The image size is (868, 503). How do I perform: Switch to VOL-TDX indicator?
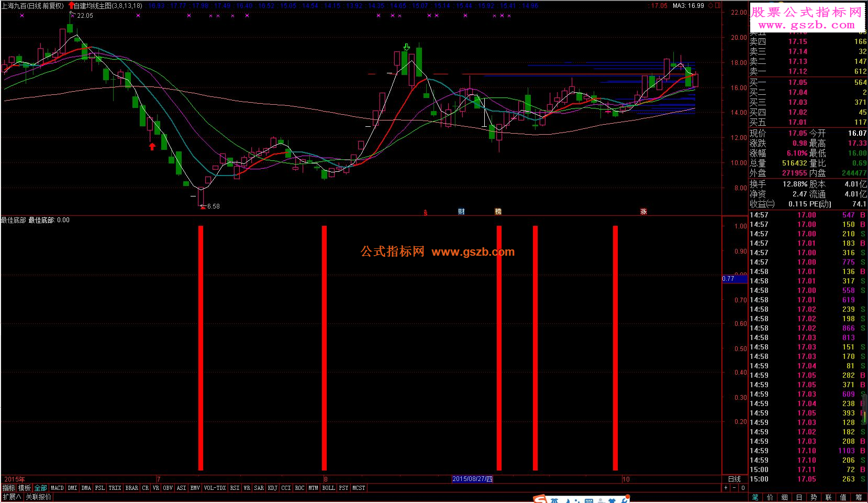click(215, 488)
